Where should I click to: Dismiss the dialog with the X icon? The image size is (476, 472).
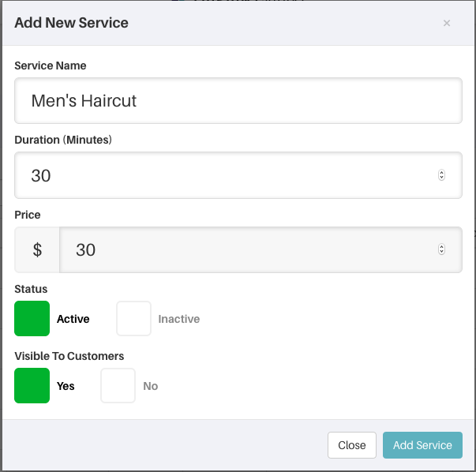(446, 23)
